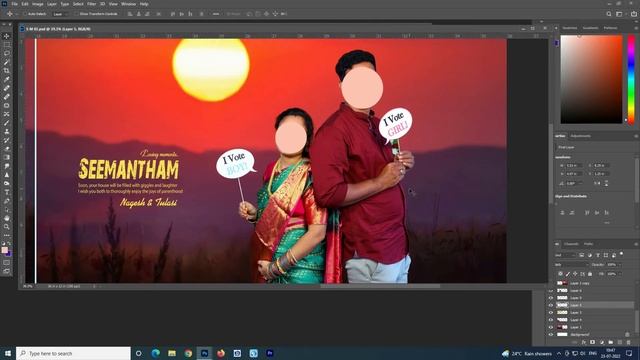Create a new layer icon

(x=620, y=342)
